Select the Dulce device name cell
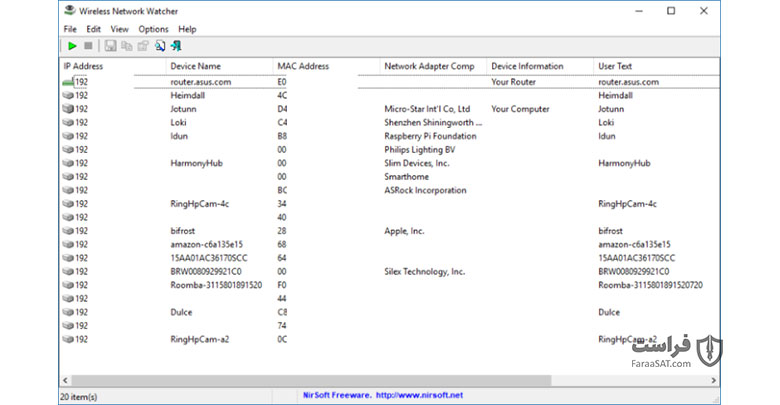Viewport: 780px width, 405px height. click(181, 312)
